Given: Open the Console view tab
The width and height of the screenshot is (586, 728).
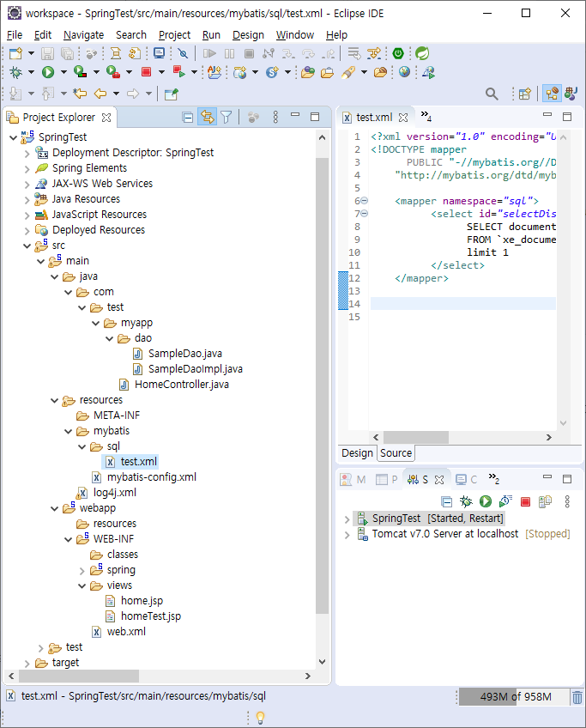Looking at the screenshot, I should tap(466, 480).
